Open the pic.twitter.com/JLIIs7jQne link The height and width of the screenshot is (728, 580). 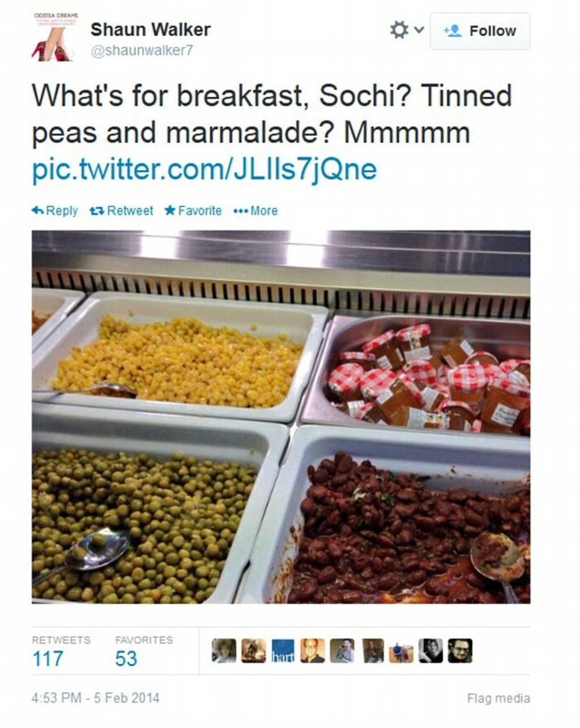point(204,169)
